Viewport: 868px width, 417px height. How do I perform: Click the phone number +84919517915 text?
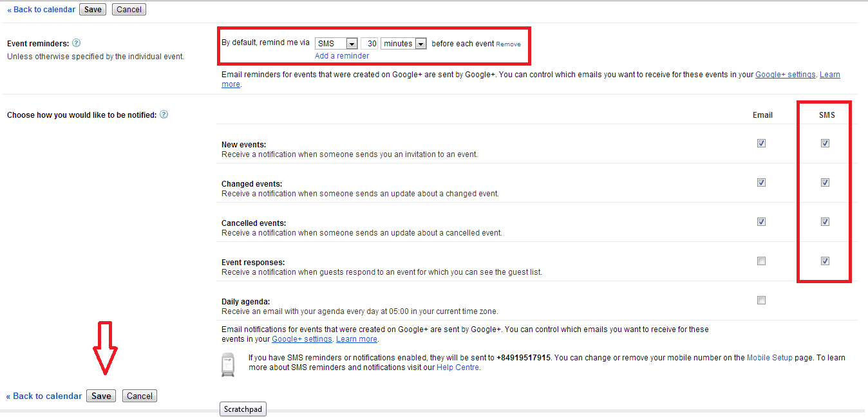point(524,358)
